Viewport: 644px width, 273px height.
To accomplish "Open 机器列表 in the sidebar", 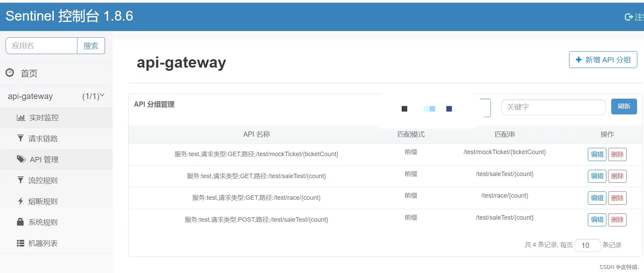I will 56,243.
